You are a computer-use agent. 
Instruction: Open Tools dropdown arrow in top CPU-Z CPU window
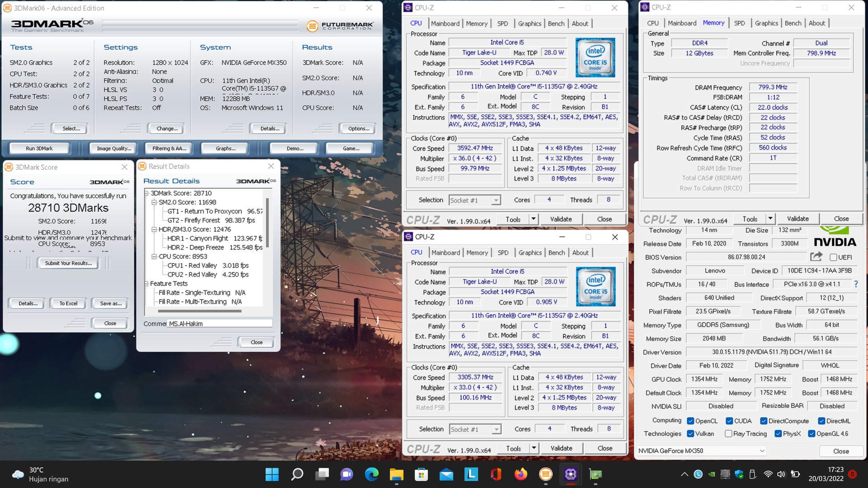533,219
